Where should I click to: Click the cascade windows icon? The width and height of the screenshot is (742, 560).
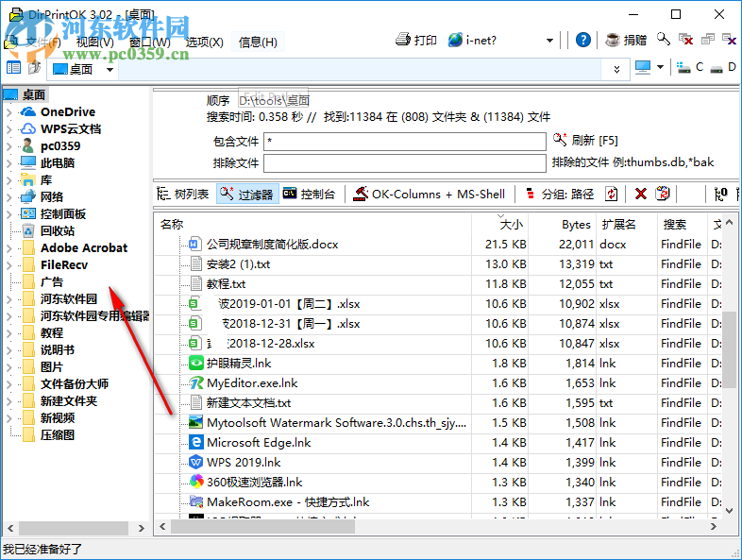click(708, 39)
